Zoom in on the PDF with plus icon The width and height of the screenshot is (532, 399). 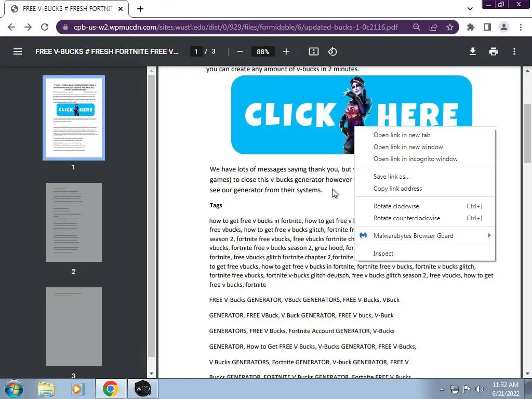click(x=286, y=51)
